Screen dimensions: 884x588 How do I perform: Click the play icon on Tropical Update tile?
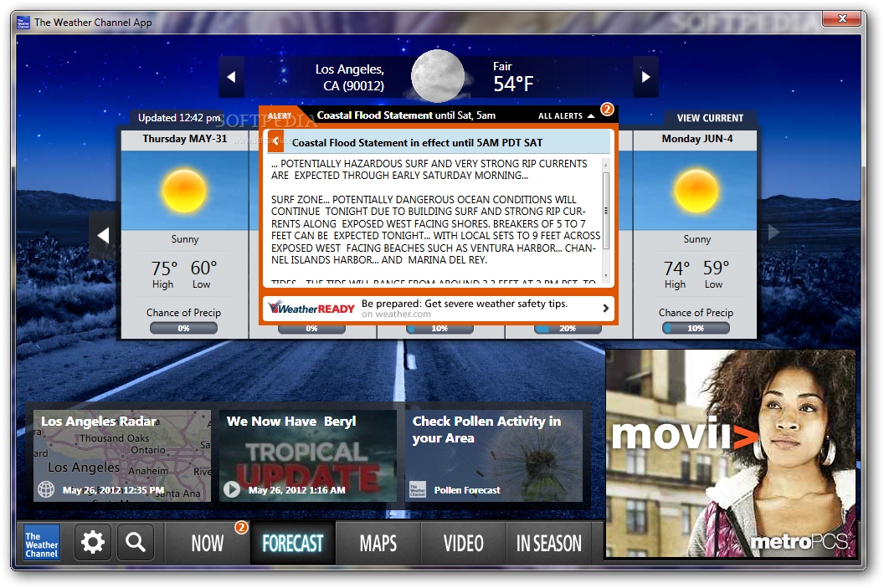232,488
